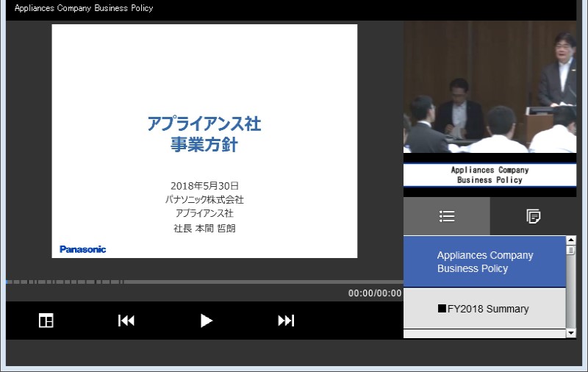Skip to the next chapter
This screenshot has width=588, height=372.
[x=286, y=321]
